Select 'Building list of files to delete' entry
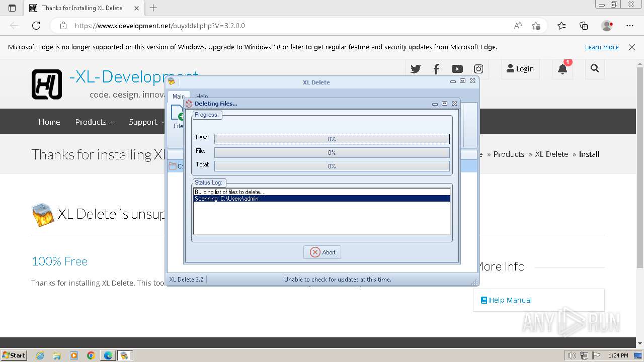Viewport: 644px width, 362px height. tap(322, 192)
